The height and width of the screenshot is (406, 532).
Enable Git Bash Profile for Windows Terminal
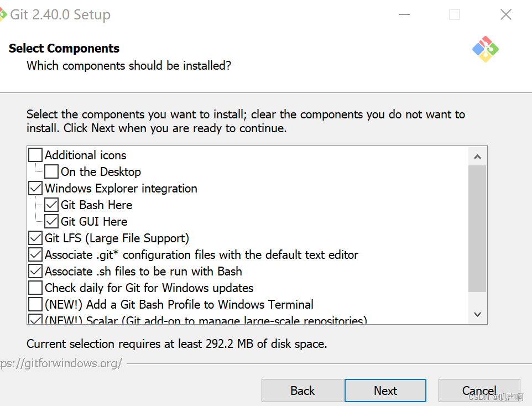pyautogui.click(x=35, y=304)
